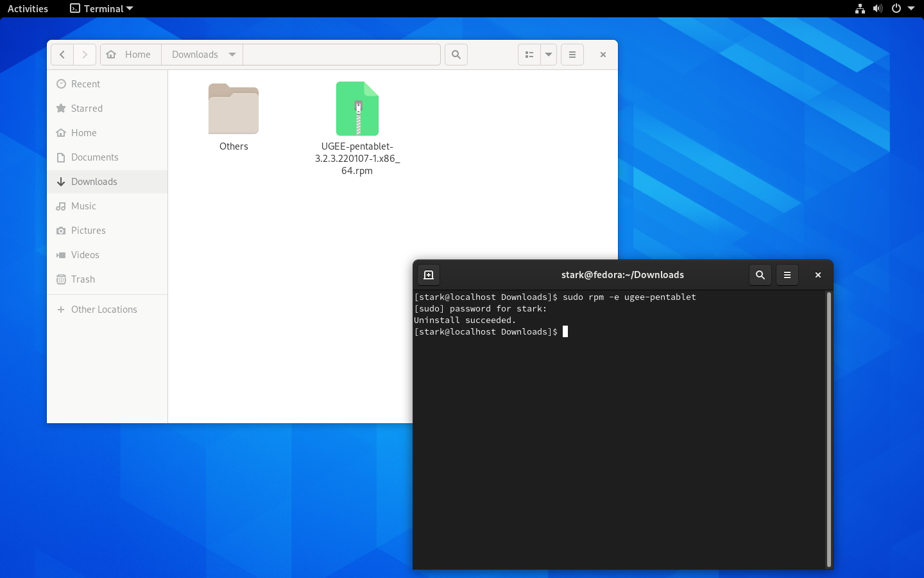The image size is (924, 578).
Task: Open Music in sidebar
Action: [x=107, y=206]
